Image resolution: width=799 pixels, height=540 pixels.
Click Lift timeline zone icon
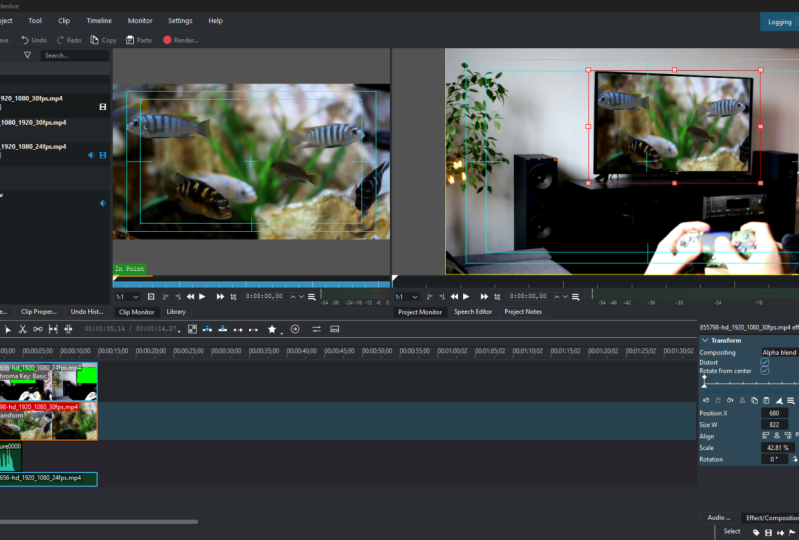click(253, 330)
